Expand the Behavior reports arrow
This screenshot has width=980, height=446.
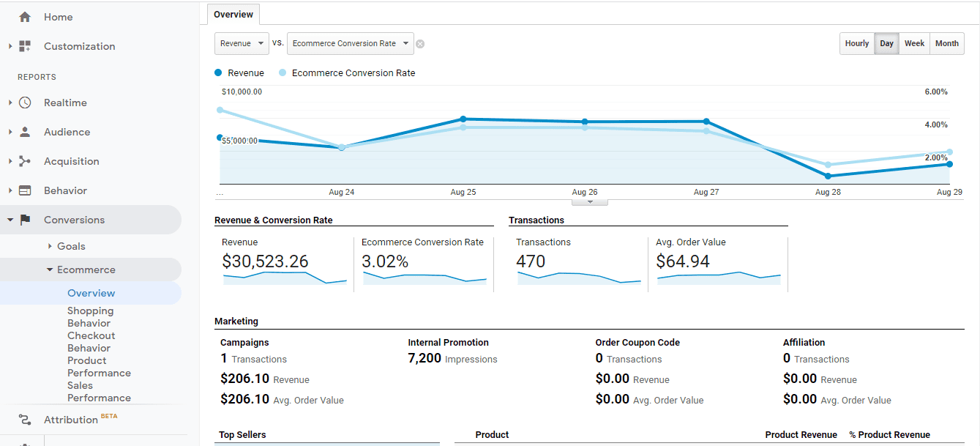point(10,190)
